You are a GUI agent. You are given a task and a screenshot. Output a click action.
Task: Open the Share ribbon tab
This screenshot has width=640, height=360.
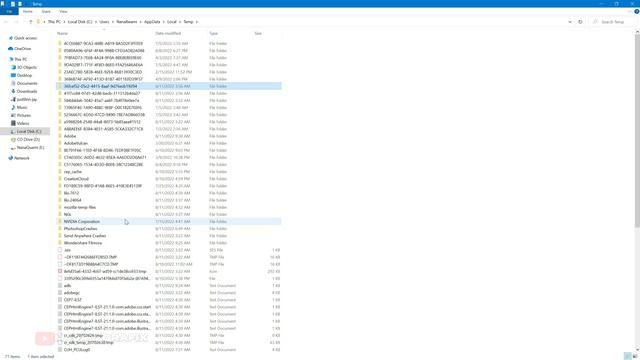click(x=46, y=11)
